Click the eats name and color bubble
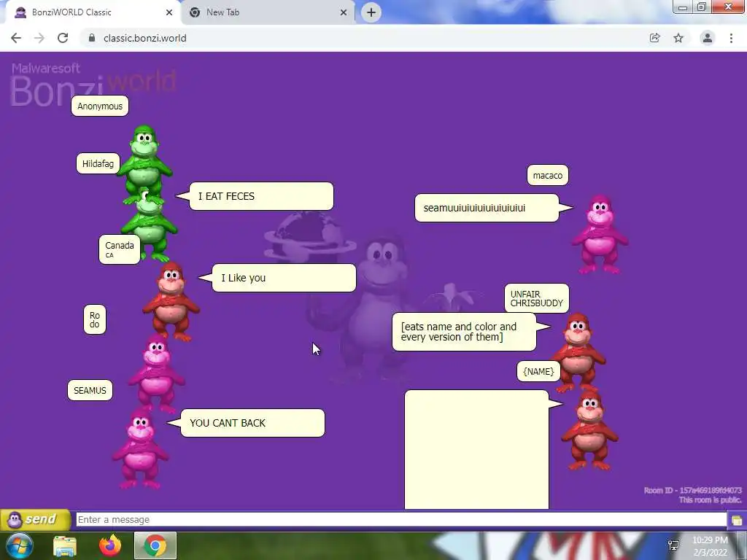This screenshot has height=560, width=747. click(464, 332)
